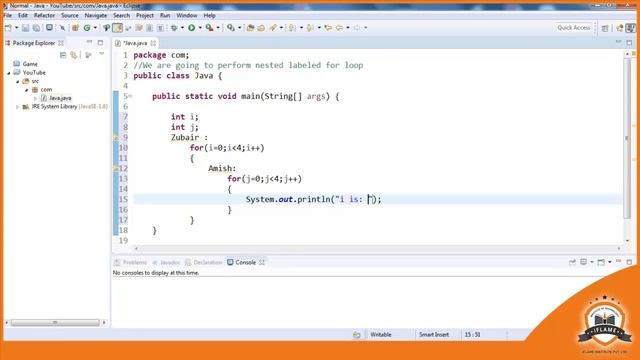Switch to the Declaration tab
This screenshot has height=360, width=640.
(204, 262)
